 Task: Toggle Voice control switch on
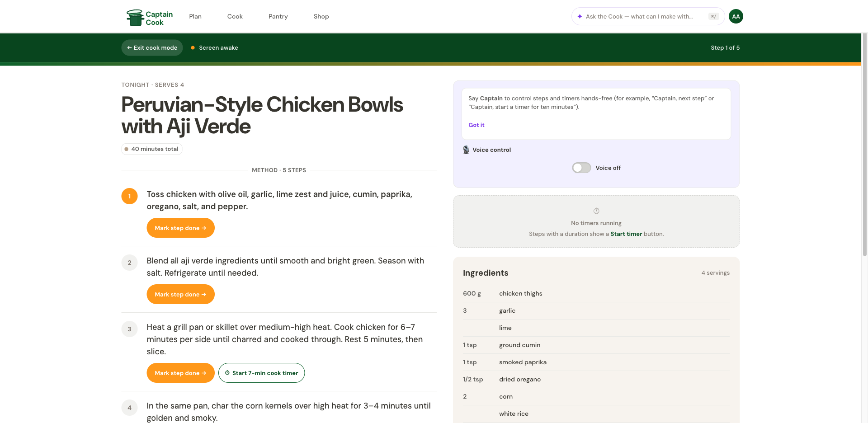coord(581,168)
